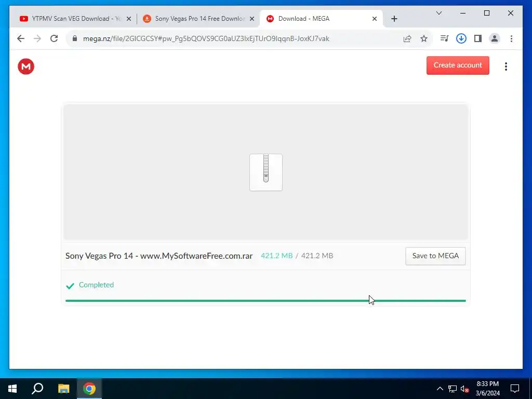
Task: Maximize the Chrome window
Action: click(x=486, y=13)
